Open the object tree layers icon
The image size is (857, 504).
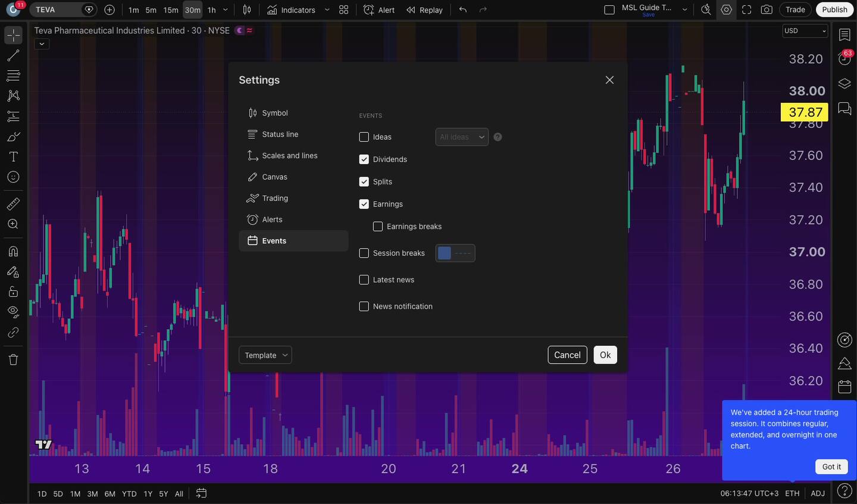coord(845,83)
